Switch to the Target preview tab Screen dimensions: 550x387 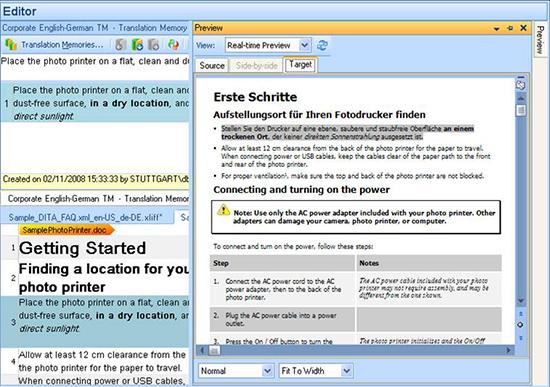coord(301,65)
